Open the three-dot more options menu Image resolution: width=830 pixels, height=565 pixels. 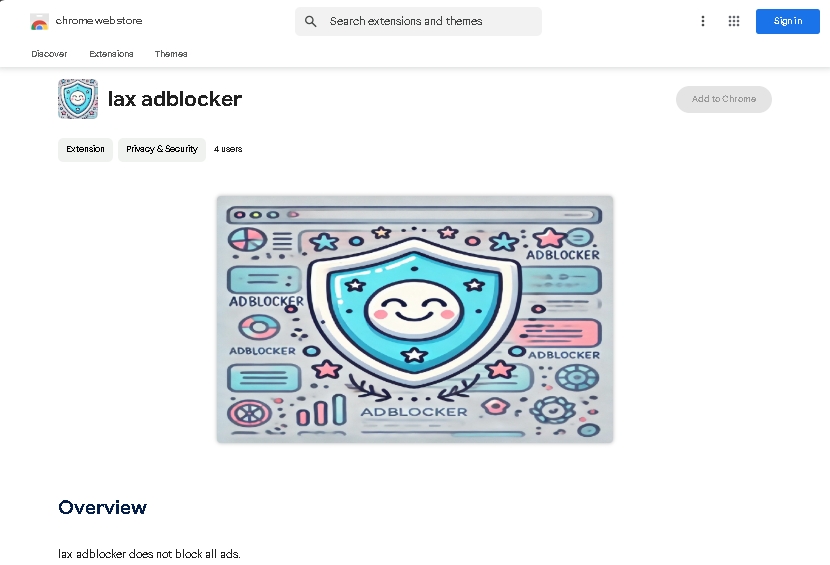tap(703, 21)
